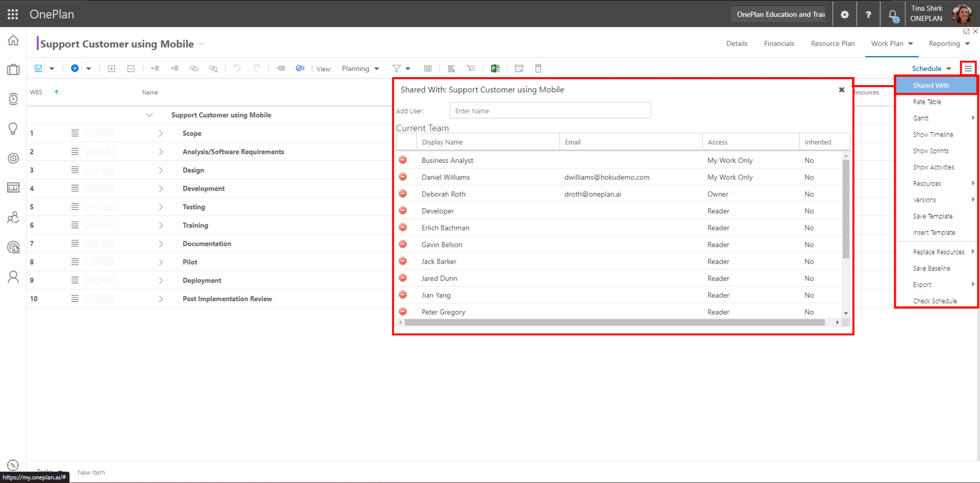Outdent the selected task

tap(155, 69)
